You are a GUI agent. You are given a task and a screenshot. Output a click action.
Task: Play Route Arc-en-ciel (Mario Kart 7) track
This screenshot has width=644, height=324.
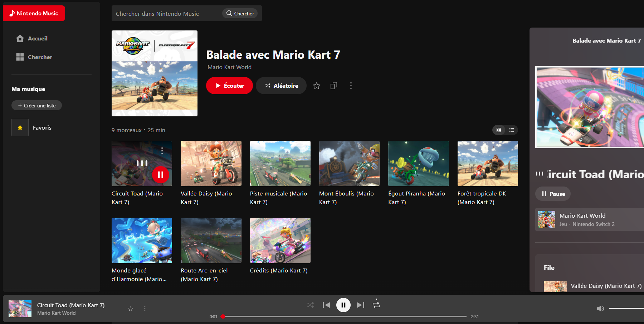point(211,240)
